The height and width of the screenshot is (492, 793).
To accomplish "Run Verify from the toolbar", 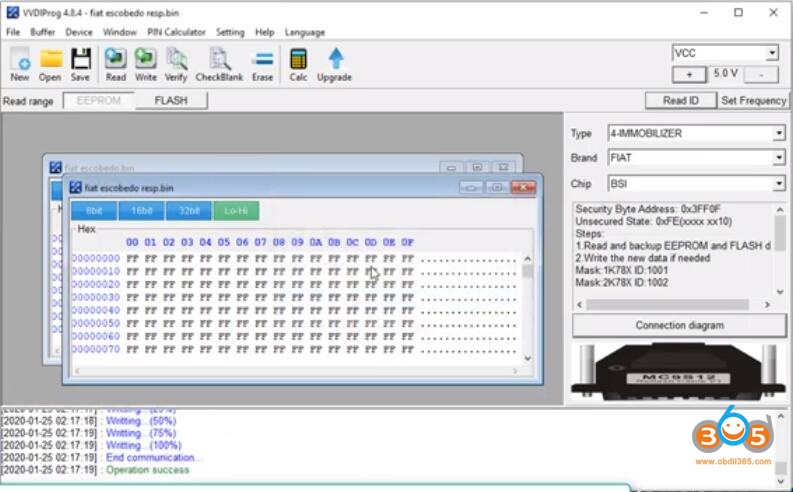I will (176, 63).
